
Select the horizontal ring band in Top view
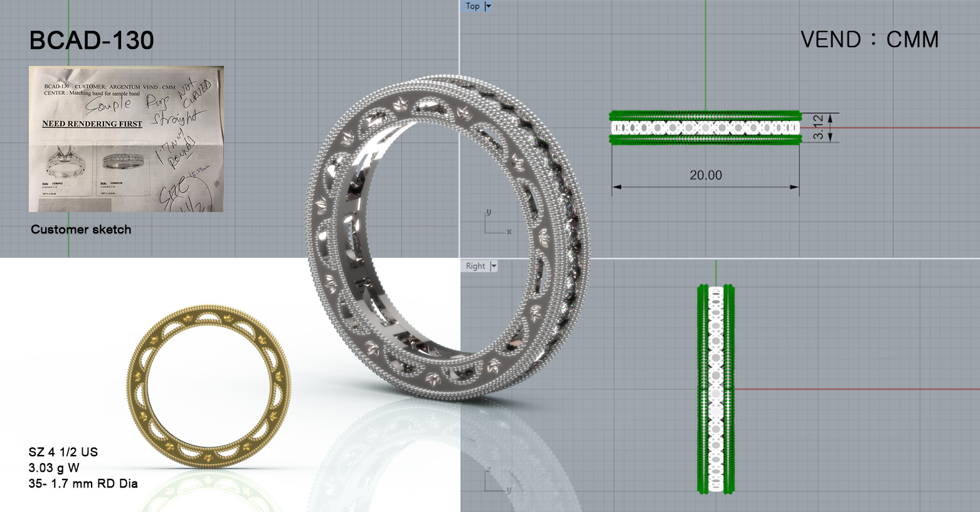click(705, 128)
